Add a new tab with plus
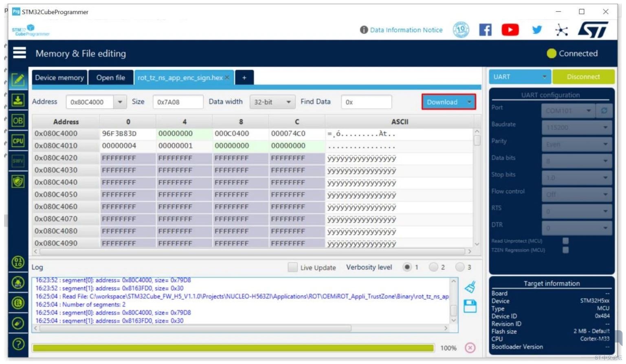Screen dimensions: 626x364 click(x=244, y=78)
